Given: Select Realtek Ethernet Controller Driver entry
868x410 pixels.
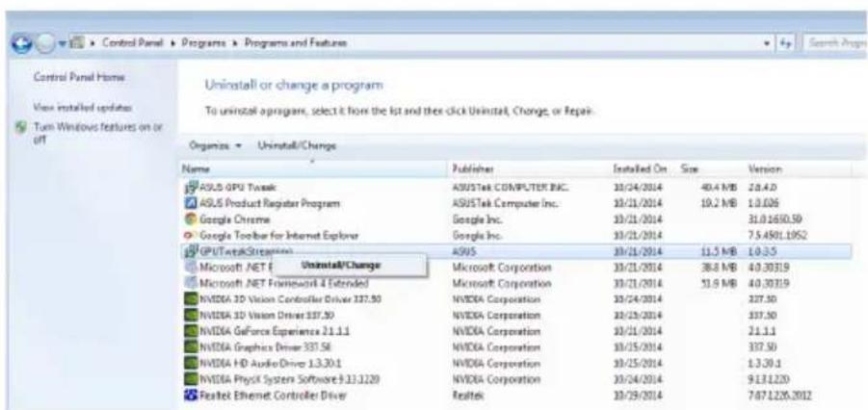Looking at the screenshot, I should click(x=272, y=396).
